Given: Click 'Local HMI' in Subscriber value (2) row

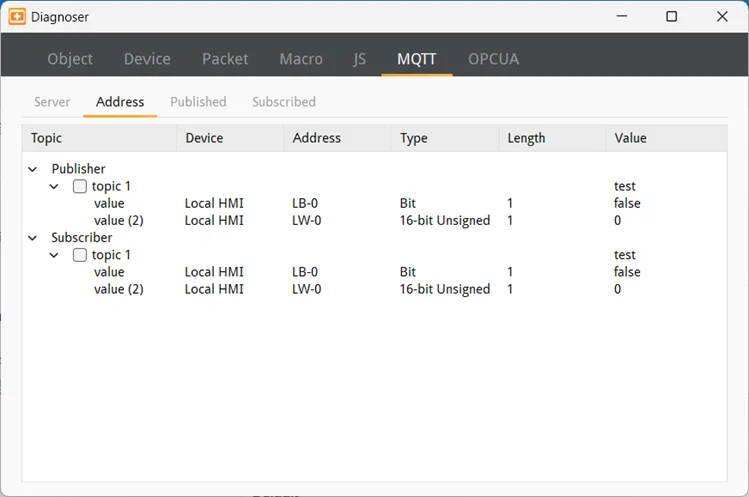Looking at the screenshot, I should (214, 289).
